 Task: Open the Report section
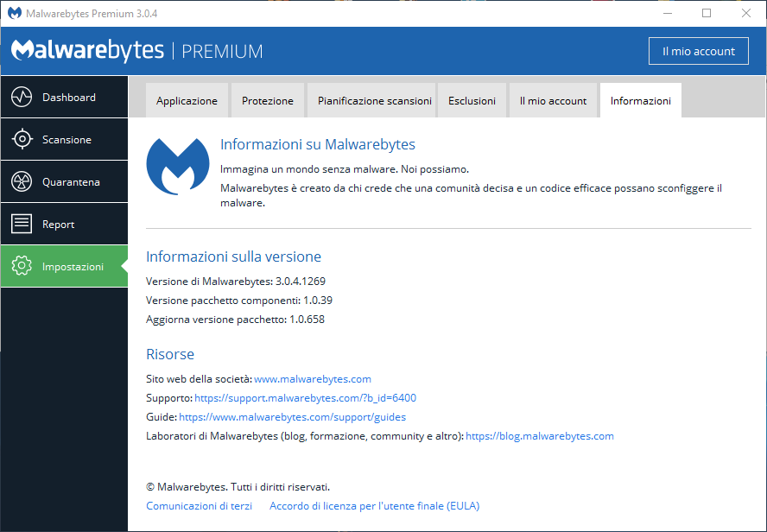tap(64, 224)
